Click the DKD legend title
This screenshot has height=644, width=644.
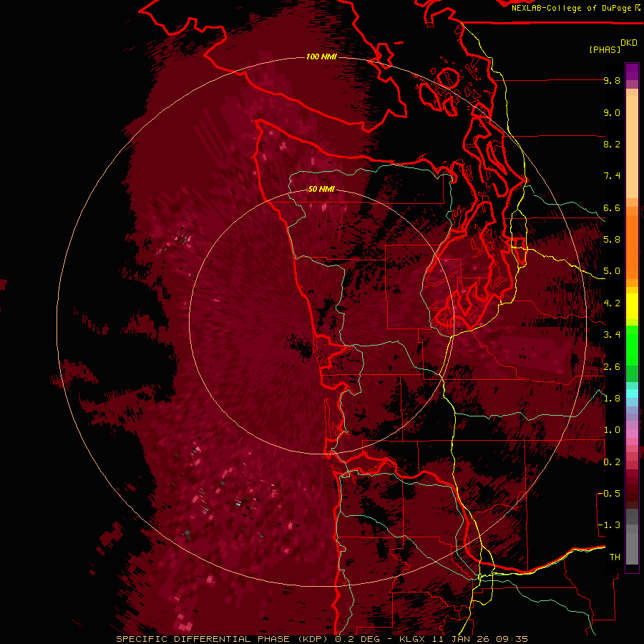[x=629, y=43]
